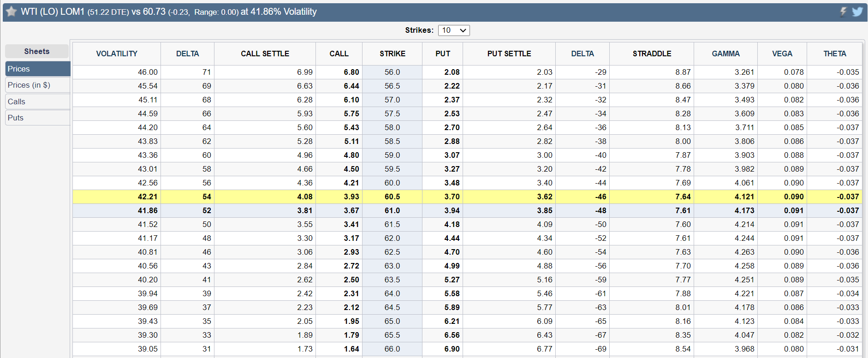Click the 59.5 strike cell

point(392,169)
